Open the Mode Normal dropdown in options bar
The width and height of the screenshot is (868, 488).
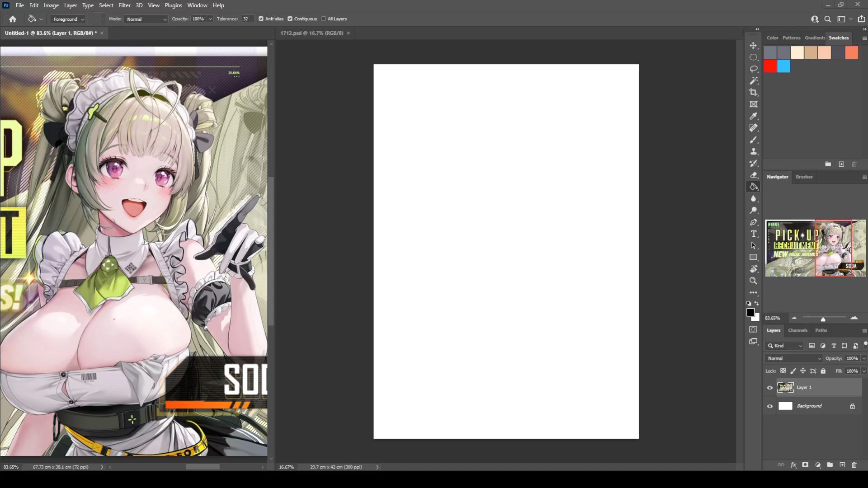(146, 19)
